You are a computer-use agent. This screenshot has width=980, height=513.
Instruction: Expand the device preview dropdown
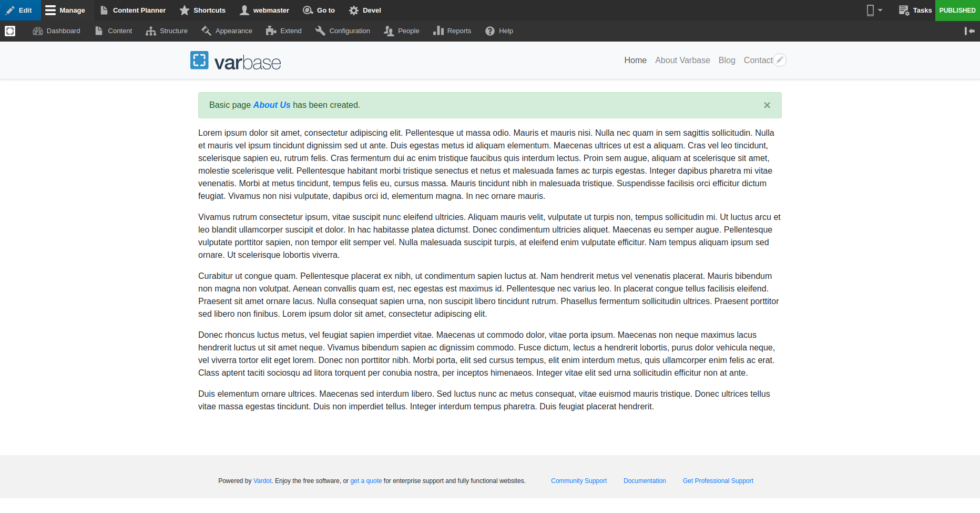(x=874, y=11)
